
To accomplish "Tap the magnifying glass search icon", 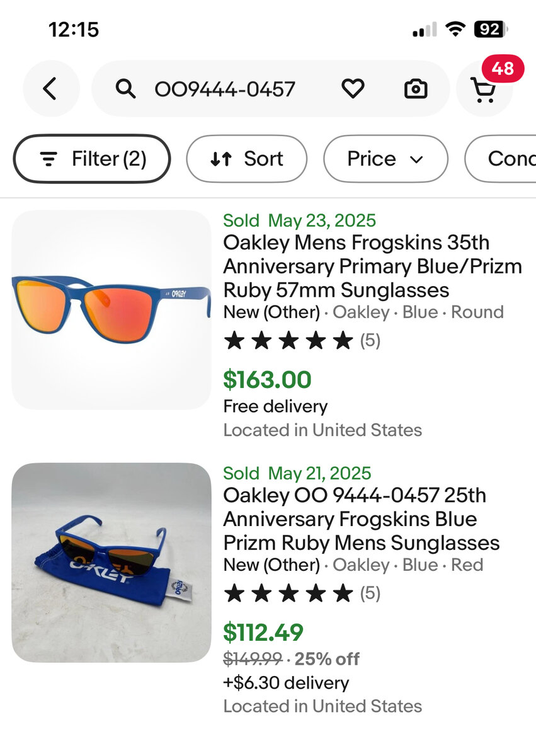I will point(126,89).
